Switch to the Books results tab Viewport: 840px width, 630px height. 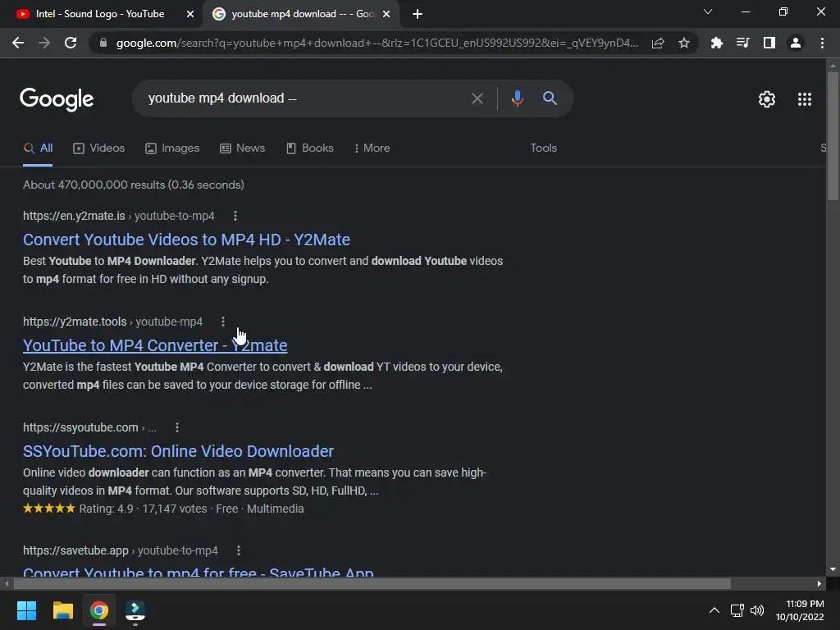coord(309,148)
